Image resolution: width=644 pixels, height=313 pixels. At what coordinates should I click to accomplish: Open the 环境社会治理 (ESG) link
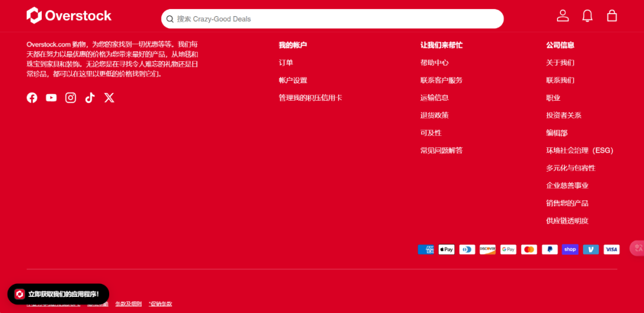click(580, 151)
